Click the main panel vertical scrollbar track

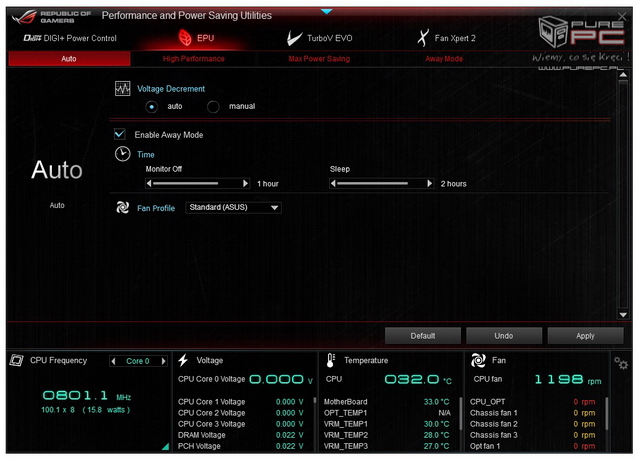[623, 194]
